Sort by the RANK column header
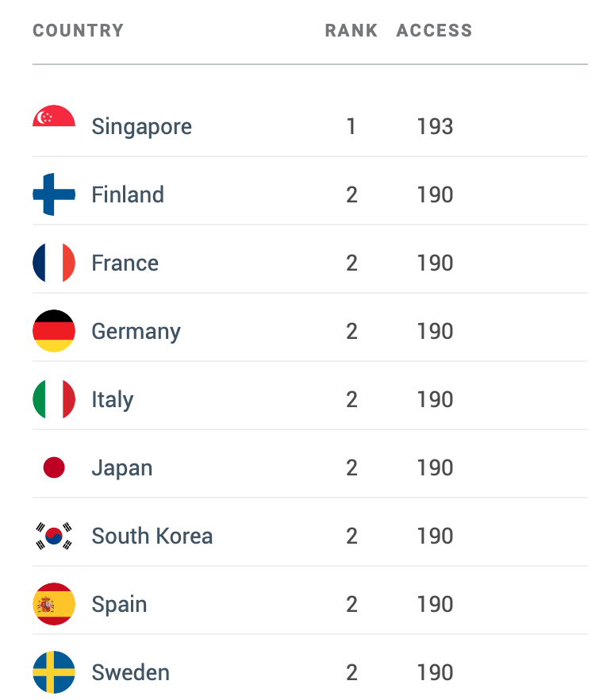 (351, 30)
